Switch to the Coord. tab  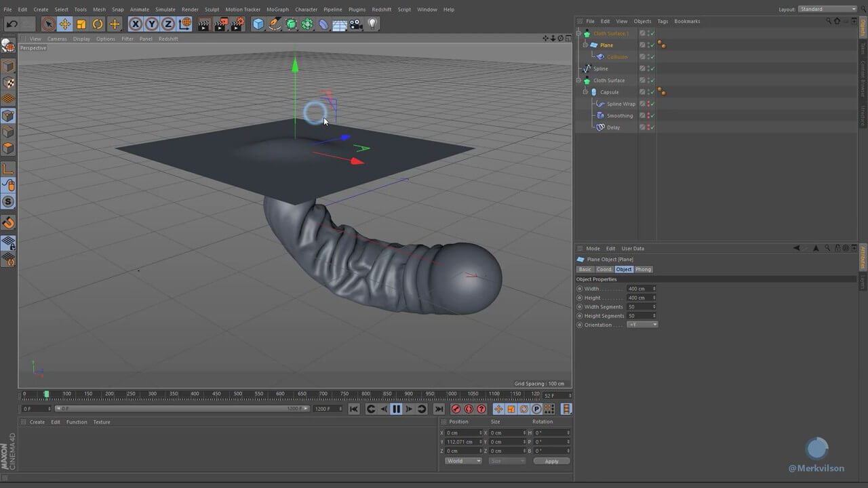pos(604,269)
